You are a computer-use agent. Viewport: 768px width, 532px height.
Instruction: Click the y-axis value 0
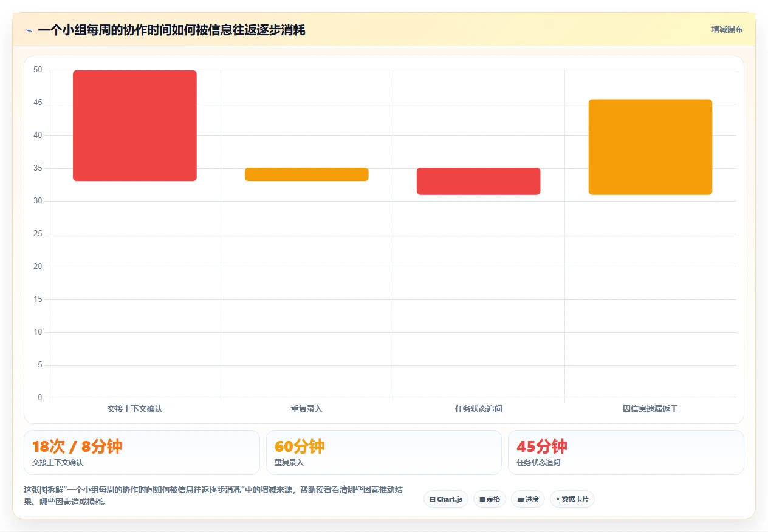click(40, 398)
